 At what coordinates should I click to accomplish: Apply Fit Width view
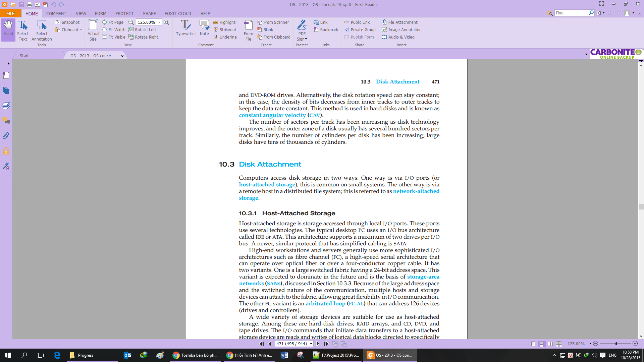coord(114,29)
